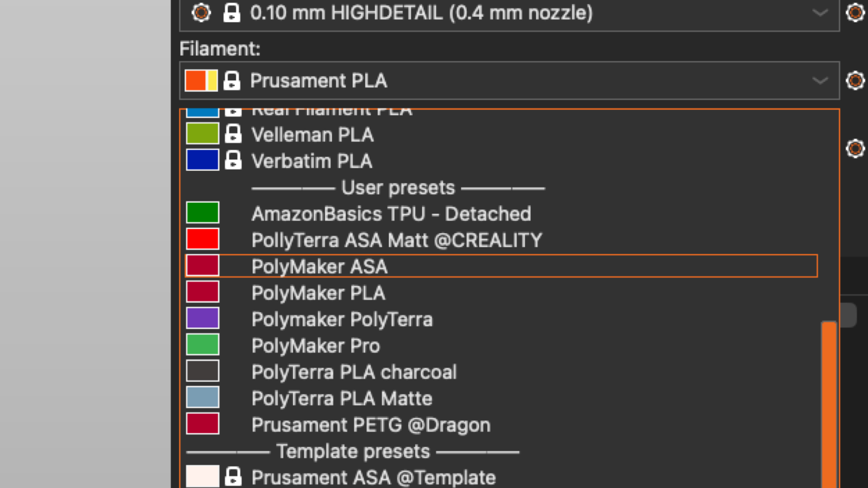Click the gear icon beside the Velleman PLA row
The width and height of the screenshot is (868, 488).
(855, 149)
